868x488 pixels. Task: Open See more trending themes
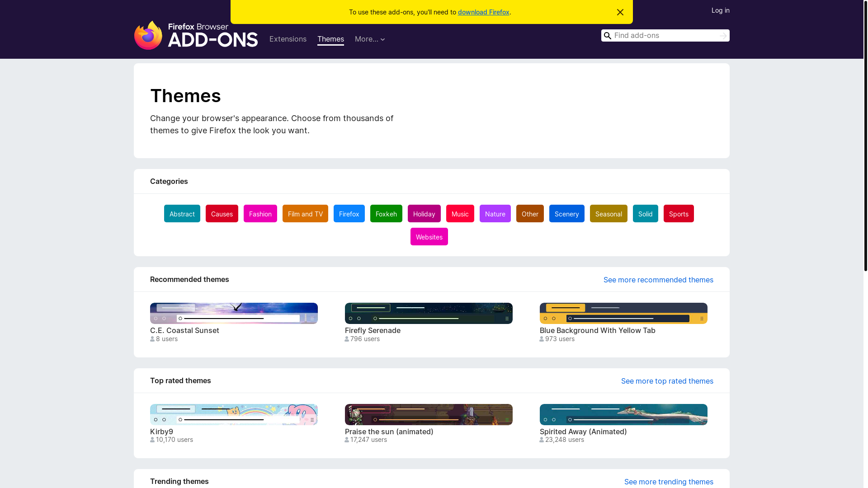669,482
